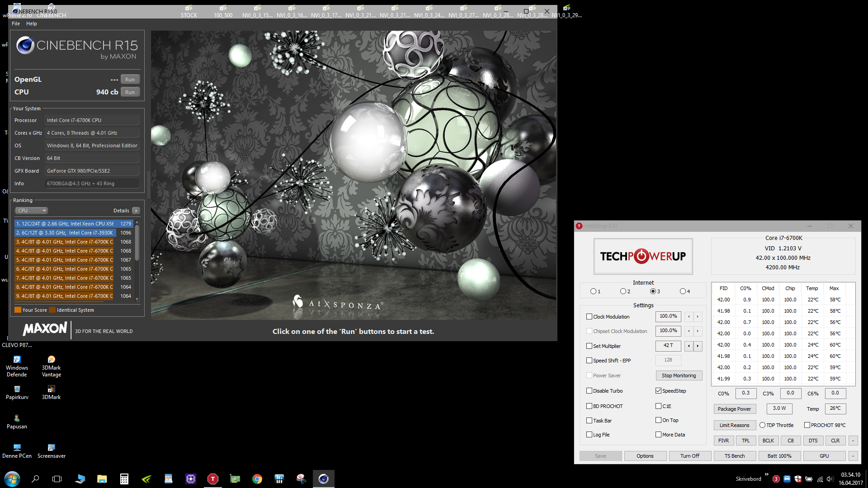Image resolution: width=868 pixels, height=488 pixels.
Task: Open Papirkurv recycle bin icon
Action: [17, 392]
